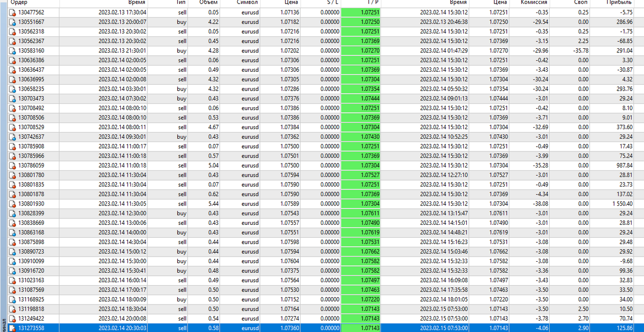Click the order icon beside 130863168
This screenshot has width=644, height=332.
(13, 232)
